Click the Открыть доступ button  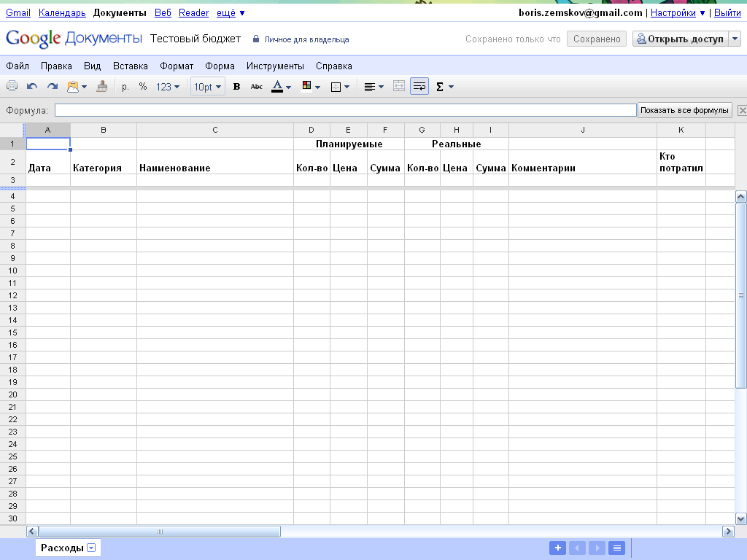[x=680, y=39]
